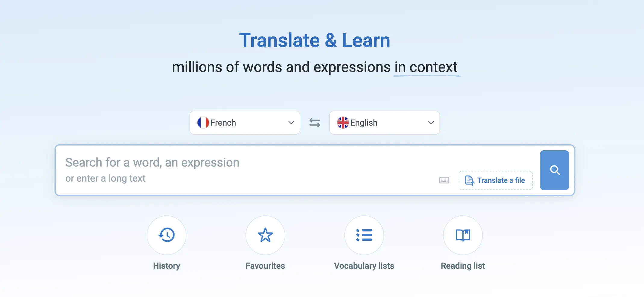Click the UK flag icon
Screen dimensions: 644x297
[343, 123]
